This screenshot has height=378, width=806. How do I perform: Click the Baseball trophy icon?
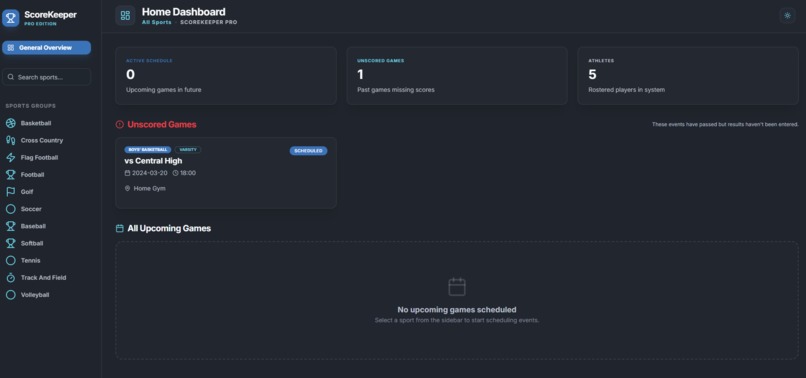[10, 226]
